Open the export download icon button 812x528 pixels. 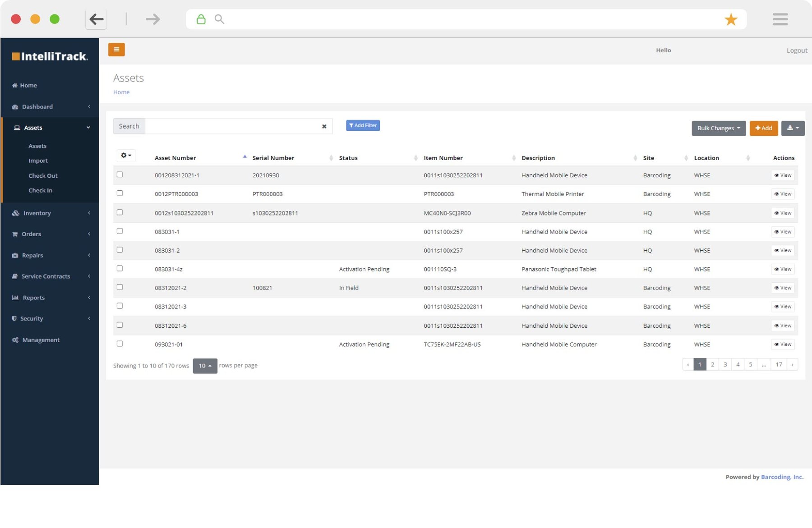point(793,128)
